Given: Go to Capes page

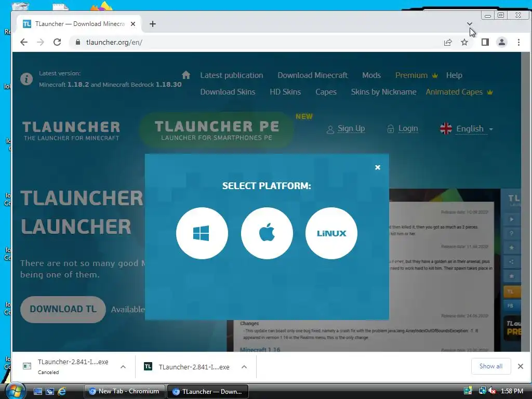Looking at the screenshot, I should 326,92.
